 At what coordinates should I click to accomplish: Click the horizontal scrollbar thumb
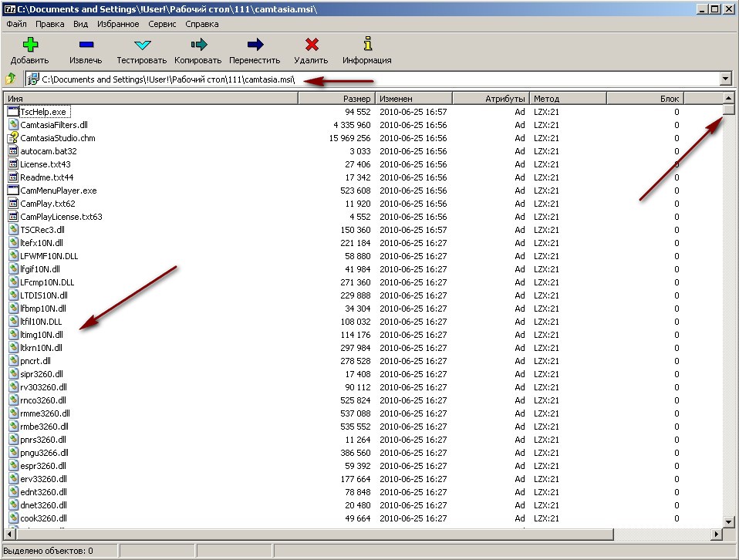315,534
